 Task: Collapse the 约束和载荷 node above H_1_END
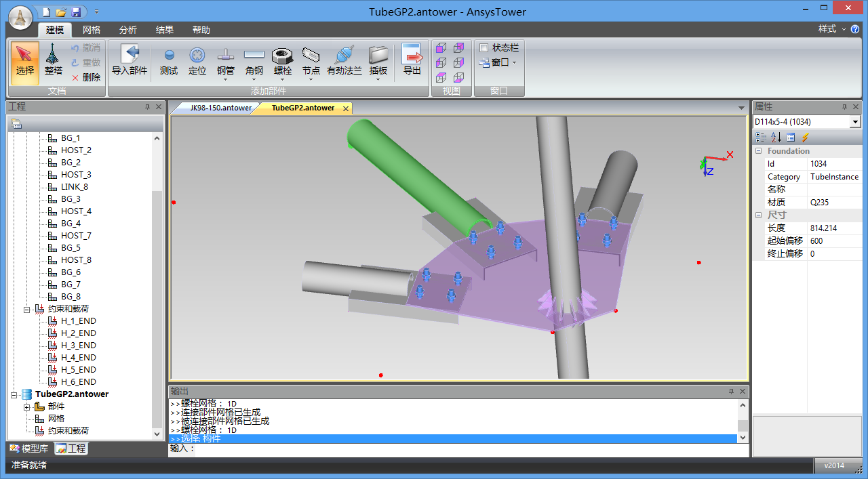[27, 309]
